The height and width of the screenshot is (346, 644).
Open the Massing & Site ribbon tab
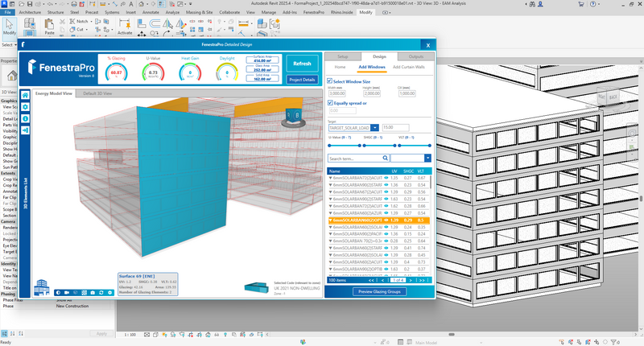[x=199, y=12]
